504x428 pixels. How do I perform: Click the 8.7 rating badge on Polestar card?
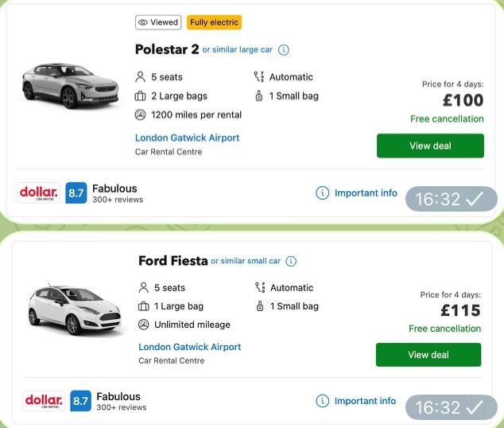pos(76,193)
